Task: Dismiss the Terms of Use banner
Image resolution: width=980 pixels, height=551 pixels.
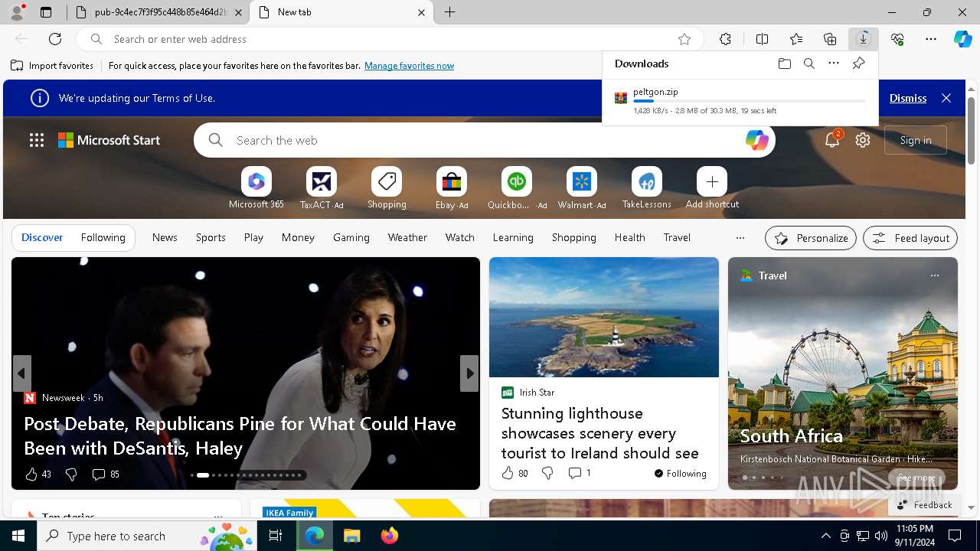Action: [908, 98]
